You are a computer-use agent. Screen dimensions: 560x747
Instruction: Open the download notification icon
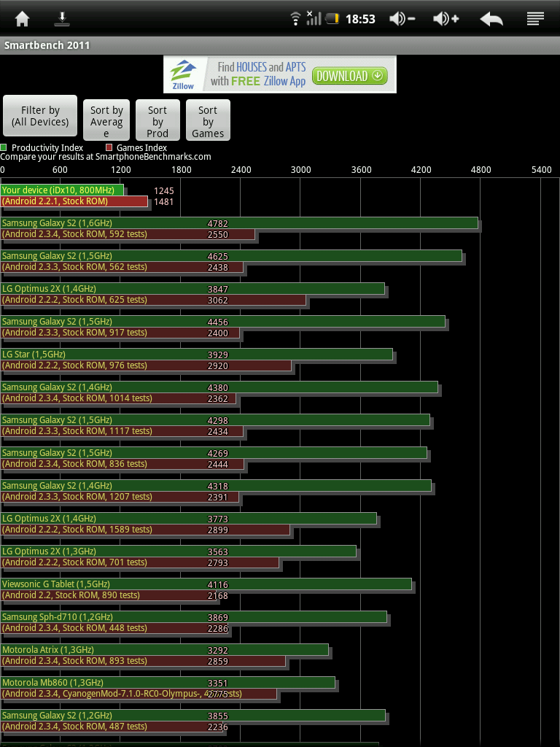tap(63, 19)
